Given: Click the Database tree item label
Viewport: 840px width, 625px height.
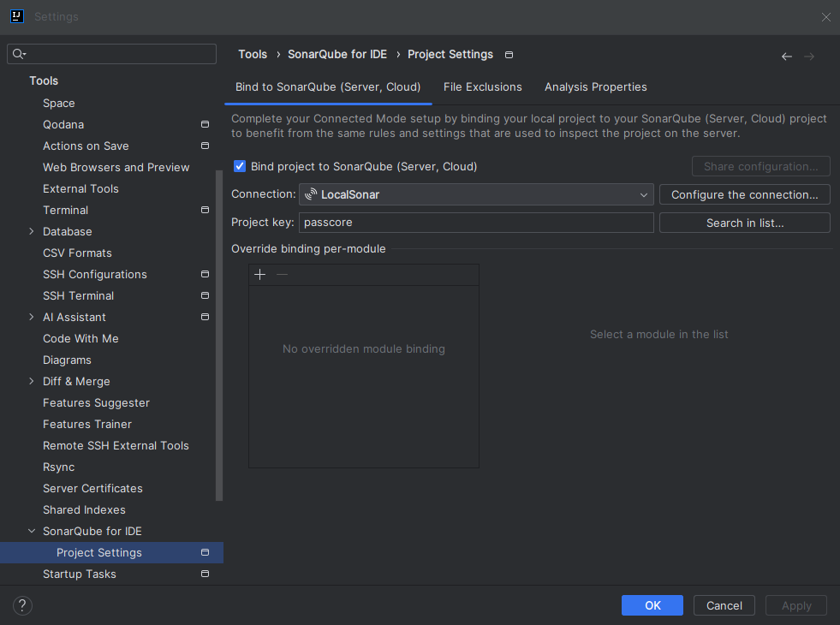Looking at the screenshot, I should [x=68, y=232].
